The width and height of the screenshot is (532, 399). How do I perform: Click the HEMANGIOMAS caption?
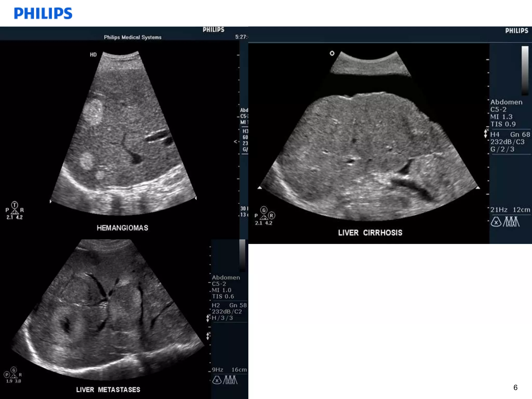tap(122, 228)
